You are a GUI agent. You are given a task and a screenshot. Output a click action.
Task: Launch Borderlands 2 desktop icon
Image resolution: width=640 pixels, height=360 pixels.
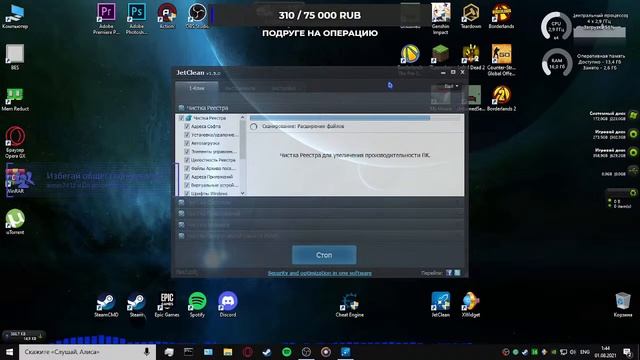(x=502, y=98)
